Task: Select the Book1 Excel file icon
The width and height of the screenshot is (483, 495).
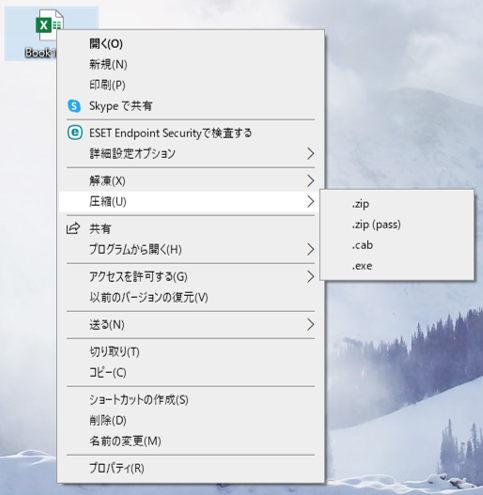Action: (x=49, y=25)
